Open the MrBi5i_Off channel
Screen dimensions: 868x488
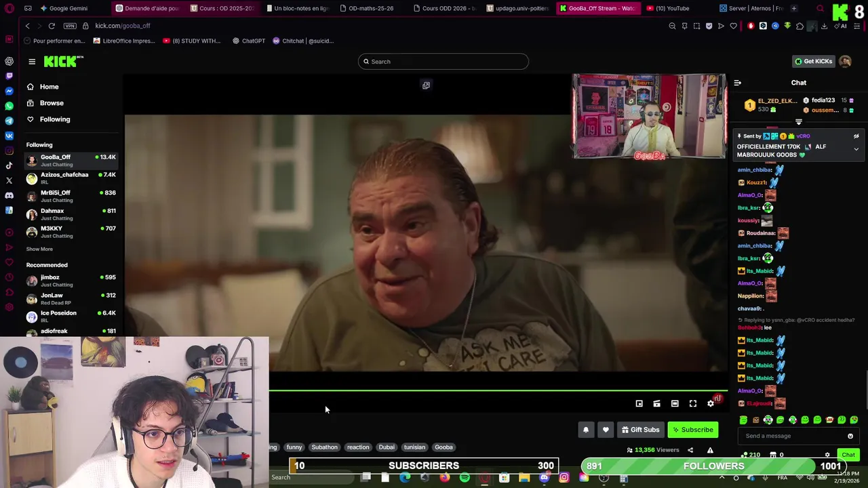(x=71, y=197)
